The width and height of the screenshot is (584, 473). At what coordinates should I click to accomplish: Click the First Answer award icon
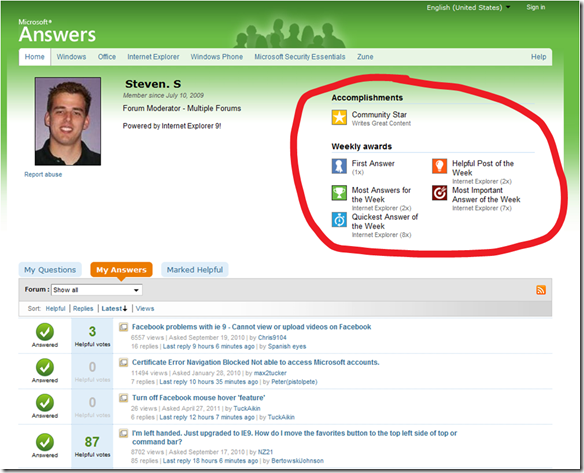click(339, 166)
